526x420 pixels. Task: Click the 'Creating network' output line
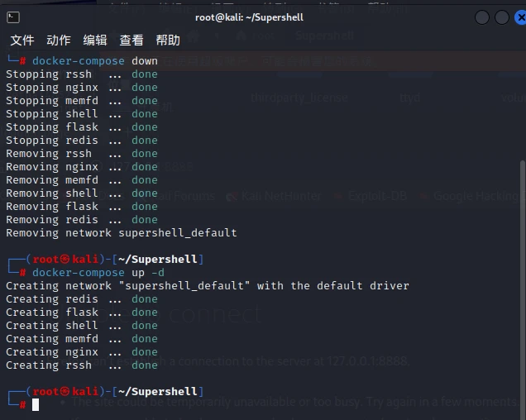[x=208, y=286]
